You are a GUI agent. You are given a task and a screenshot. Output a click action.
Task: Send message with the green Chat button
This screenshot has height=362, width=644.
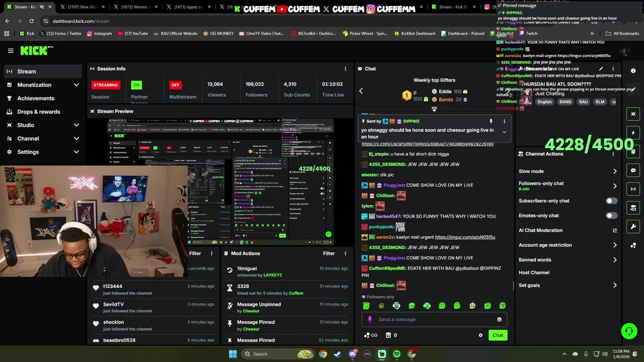[x=498, y=335]
